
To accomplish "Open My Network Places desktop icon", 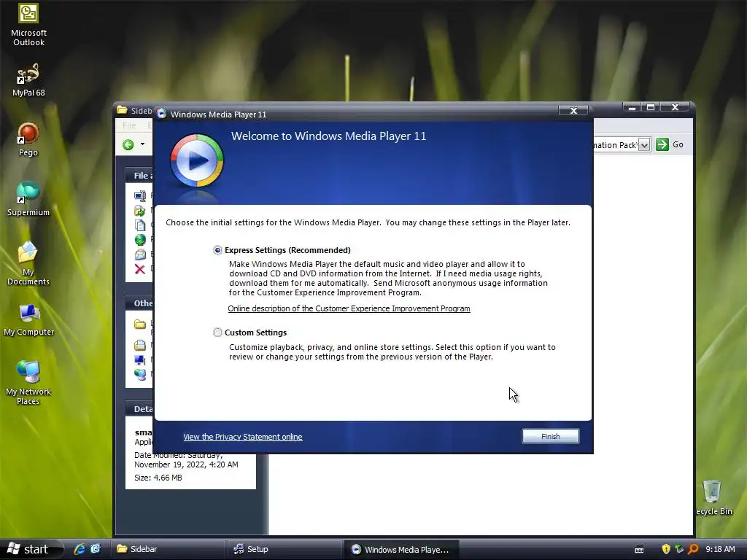I will (28, 383).
